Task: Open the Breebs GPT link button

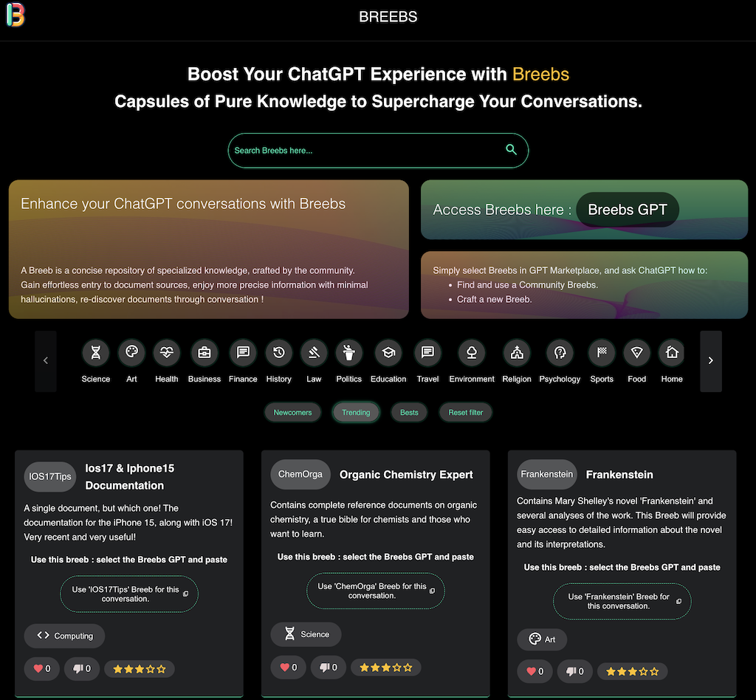Action: pyautogui.click(x=628, y=210)
